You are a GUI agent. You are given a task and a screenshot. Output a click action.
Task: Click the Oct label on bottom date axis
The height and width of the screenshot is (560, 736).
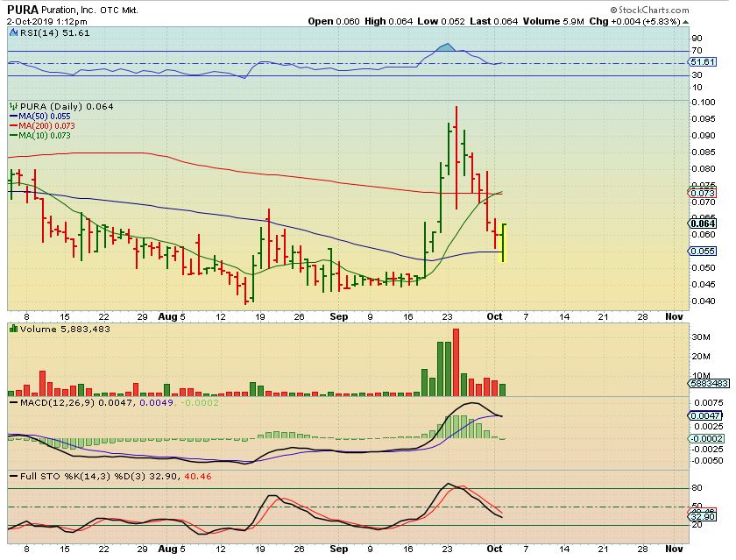[x=495, y=549]
